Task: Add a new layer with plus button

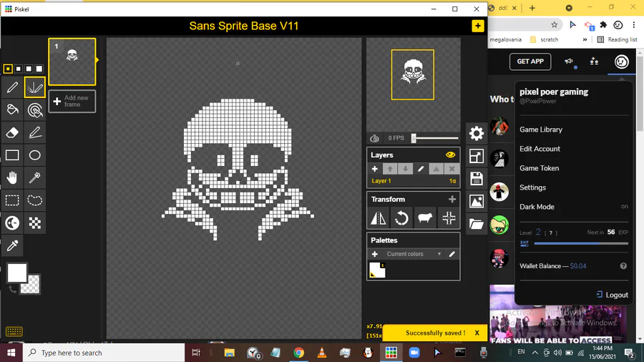Action: 374,169
